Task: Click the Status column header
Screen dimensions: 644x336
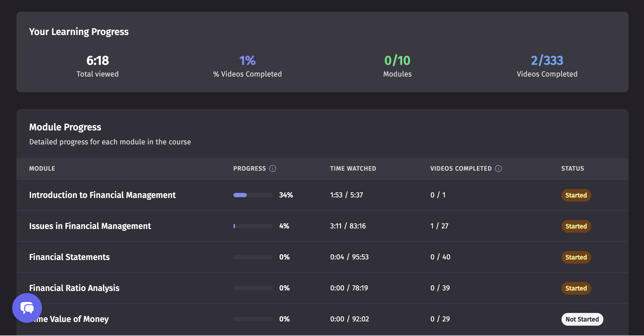Action: click(572, 169)
